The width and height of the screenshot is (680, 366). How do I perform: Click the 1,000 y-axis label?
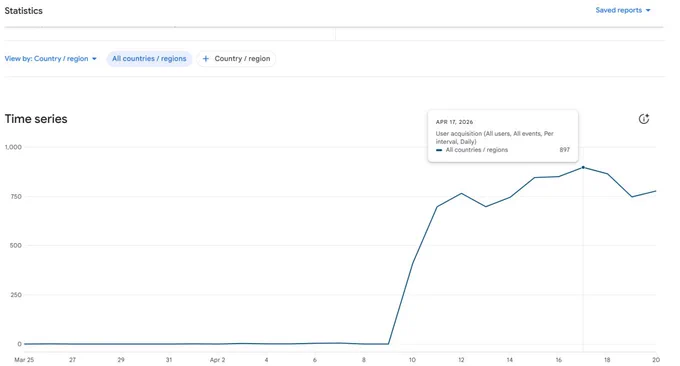pos(13,147)
